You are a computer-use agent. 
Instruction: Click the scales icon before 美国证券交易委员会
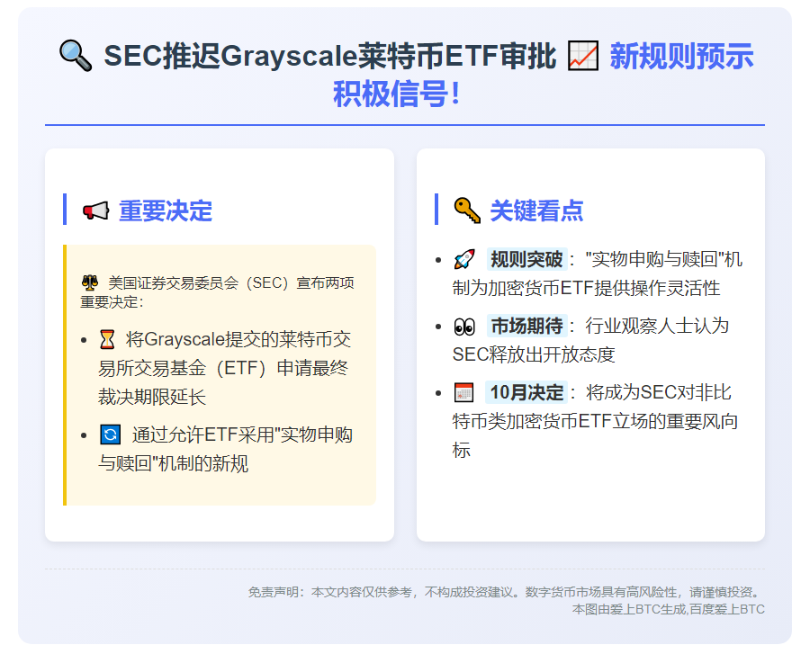90,283
